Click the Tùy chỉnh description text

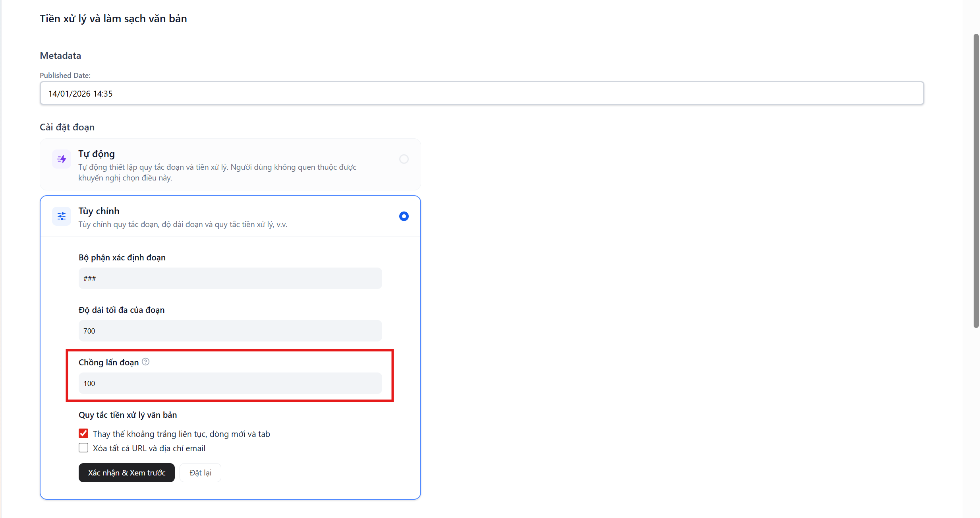click(x=183, y=225)
